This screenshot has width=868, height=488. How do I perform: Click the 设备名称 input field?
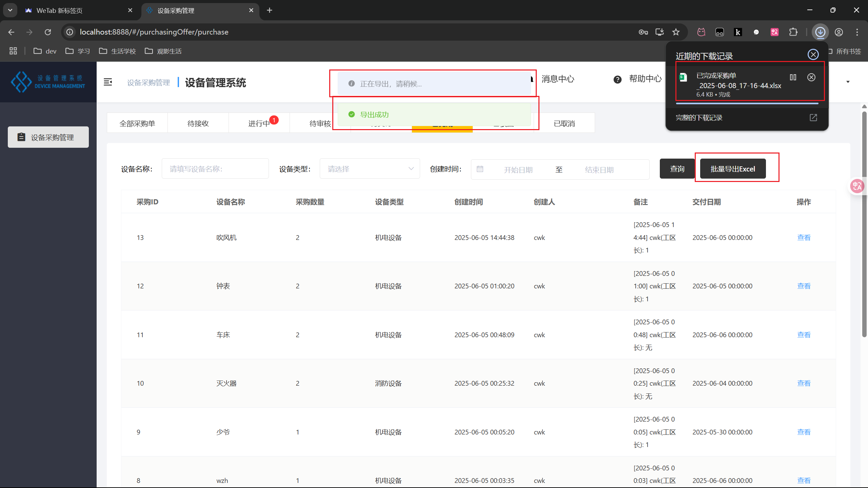tap(215, 168)
